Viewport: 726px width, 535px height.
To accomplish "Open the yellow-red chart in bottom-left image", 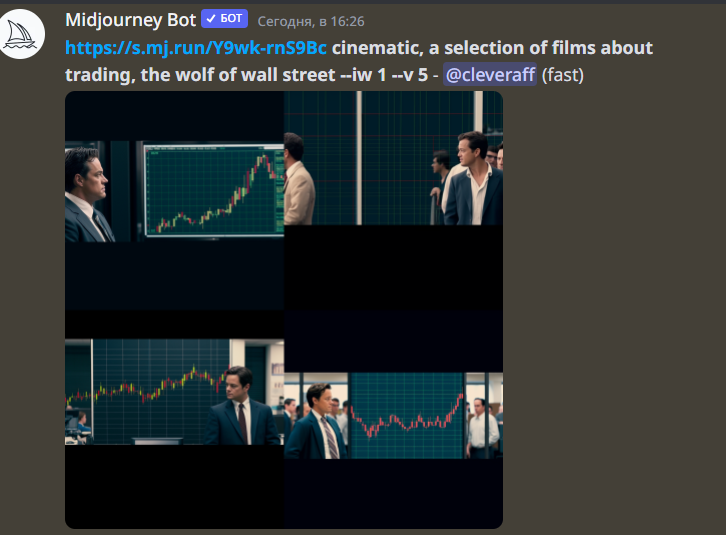I will (148, 391).
